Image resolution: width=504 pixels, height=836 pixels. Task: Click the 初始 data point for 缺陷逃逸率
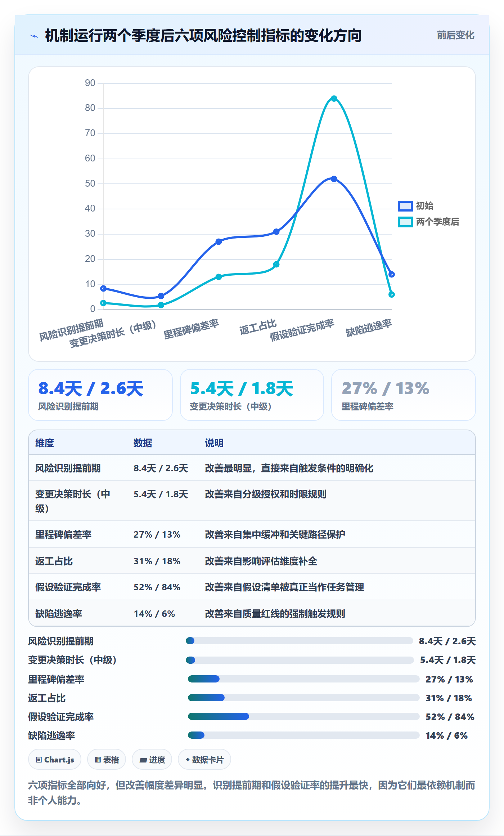[x=392, y=274]
